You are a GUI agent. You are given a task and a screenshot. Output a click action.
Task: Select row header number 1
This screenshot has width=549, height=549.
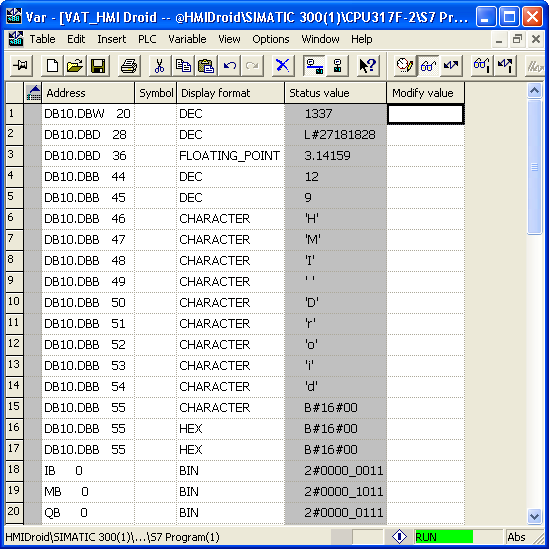(14, 114)
